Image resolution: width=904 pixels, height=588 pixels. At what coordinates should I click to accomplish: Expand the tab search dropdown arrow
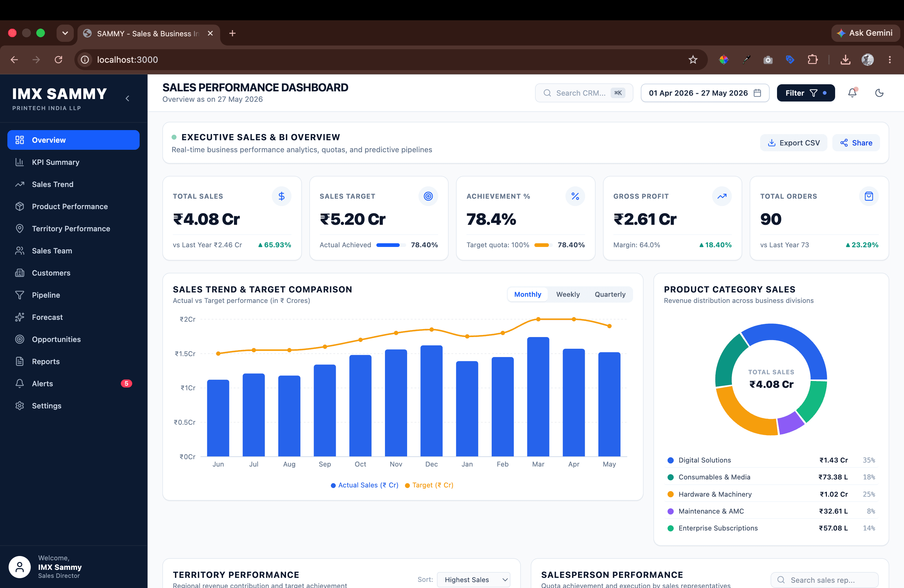pos(65,34)
